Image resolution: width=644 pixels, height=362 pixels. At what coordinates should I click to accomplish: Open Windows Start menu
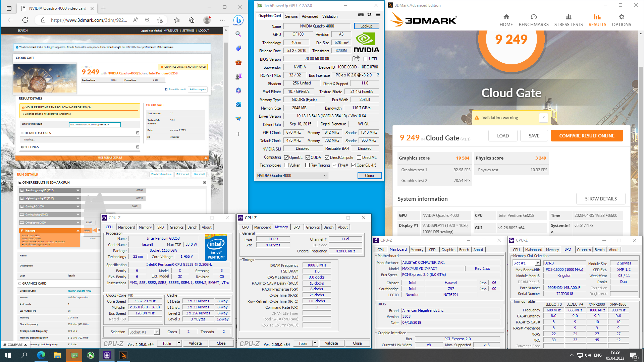8,355
